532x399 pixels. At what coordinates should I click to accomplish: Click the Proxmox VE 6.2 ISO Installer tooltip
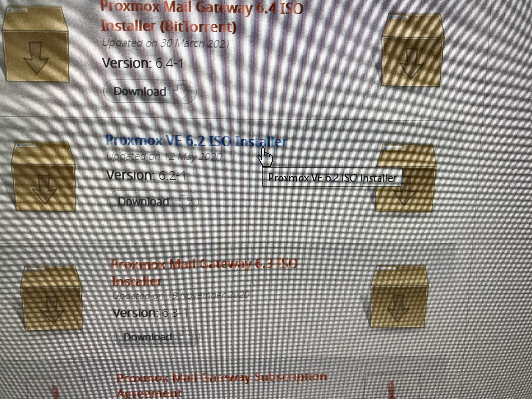point(332,178)
